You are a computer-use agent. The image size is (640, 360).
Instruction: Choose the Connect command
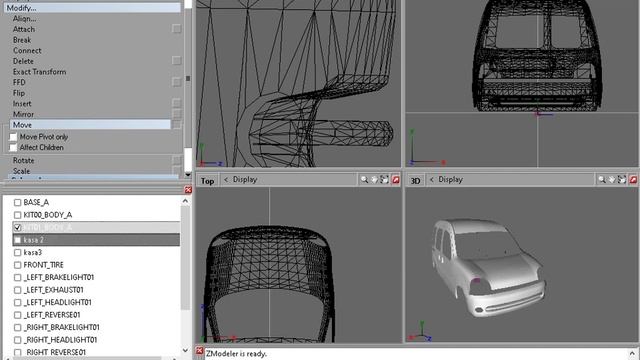[x=27, y=51]
